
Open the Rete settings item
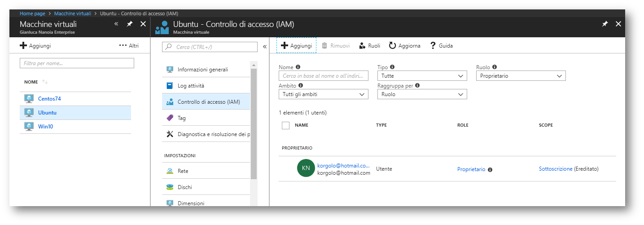coord(206,171)
